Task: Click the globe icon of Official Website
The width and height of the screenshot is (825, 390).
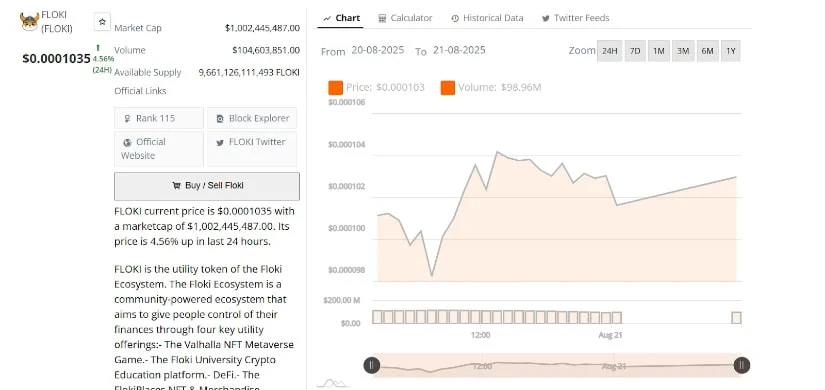Action: [127, 143]
